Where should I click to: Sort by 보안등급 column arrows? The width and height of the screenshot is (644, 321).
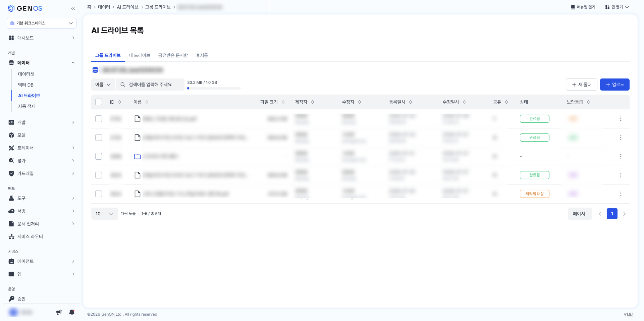click(588, 102)
